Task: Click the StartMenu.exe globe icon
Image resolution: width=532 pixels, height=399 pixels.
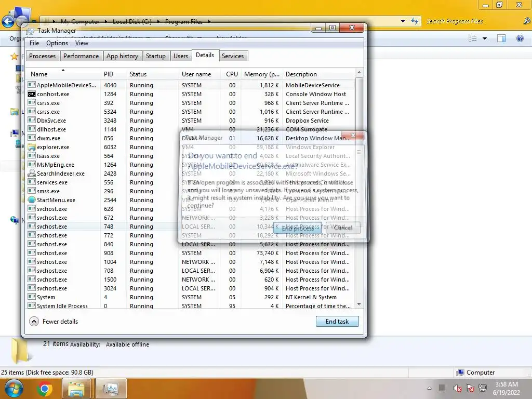Action: pos(32,200)
